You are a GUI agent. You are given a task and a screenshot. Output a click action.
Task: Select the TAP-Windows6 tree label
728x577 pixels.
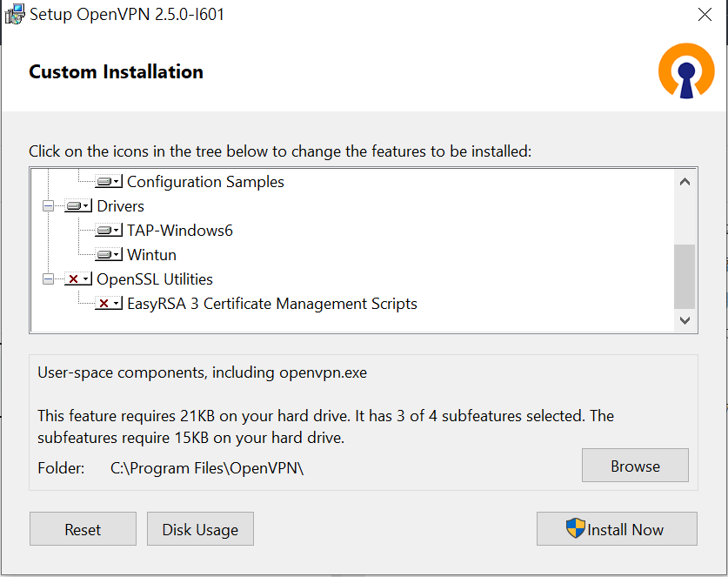pyautogui.click(x=180, y=231)
